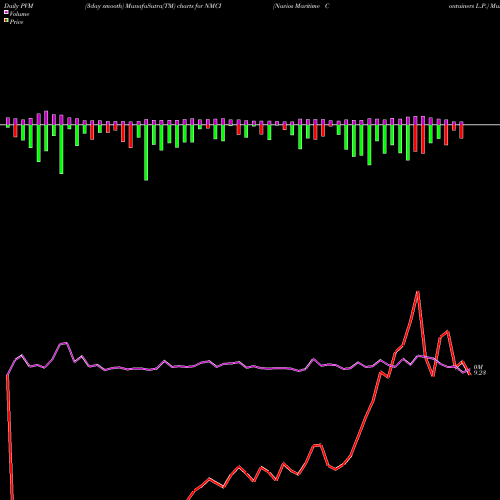The width and height of the screenshot is (500, 500).
Task: Click the 'Daily PVM' chart title
Action: pos(19,6)
